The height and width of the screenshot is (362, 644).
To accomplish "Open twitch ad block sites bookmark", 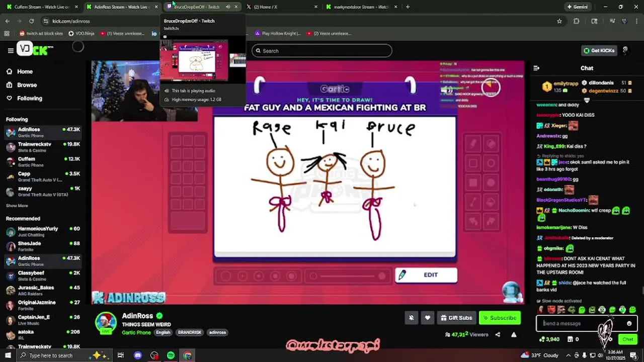I will pyautogui.click(x=42, y=34).
